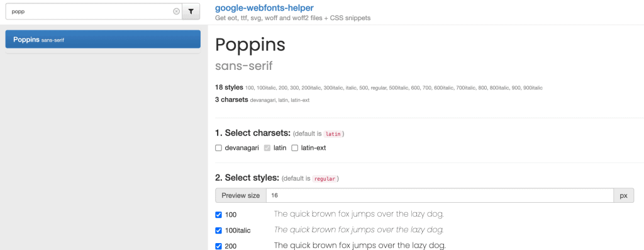This screenshot has height=250, width=644.
Task: Click the px unit box
Action: coord(623,196)
